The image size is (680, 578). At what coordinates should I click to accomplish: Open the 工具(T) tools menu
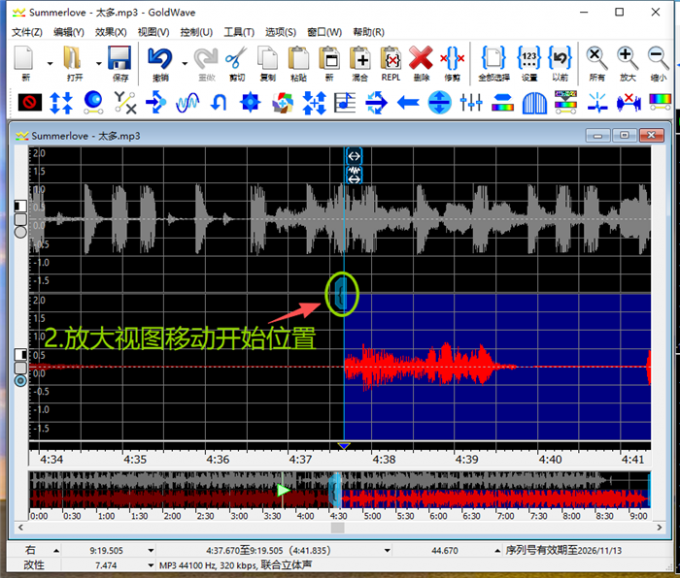coord(239,32)
